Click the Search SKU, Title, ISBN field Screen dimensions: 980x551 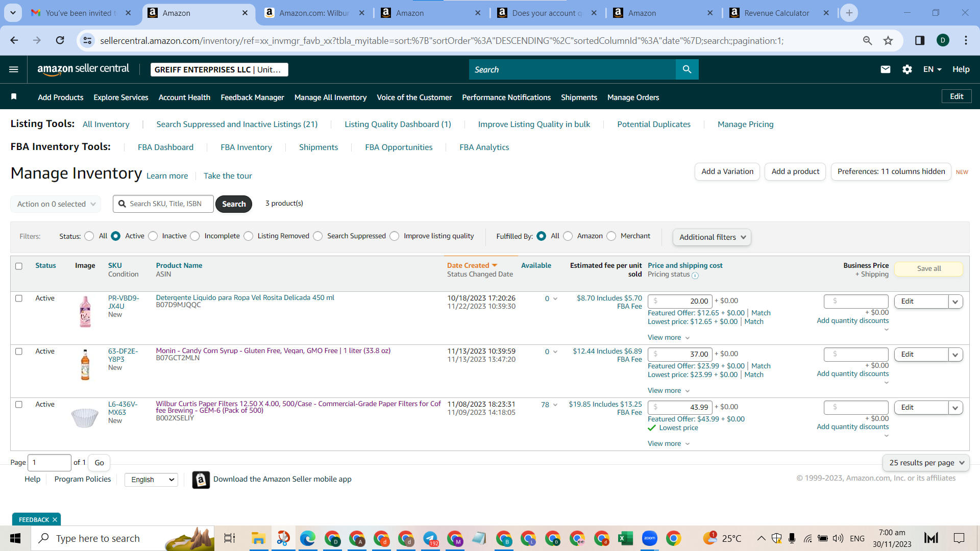click(163, 204)
